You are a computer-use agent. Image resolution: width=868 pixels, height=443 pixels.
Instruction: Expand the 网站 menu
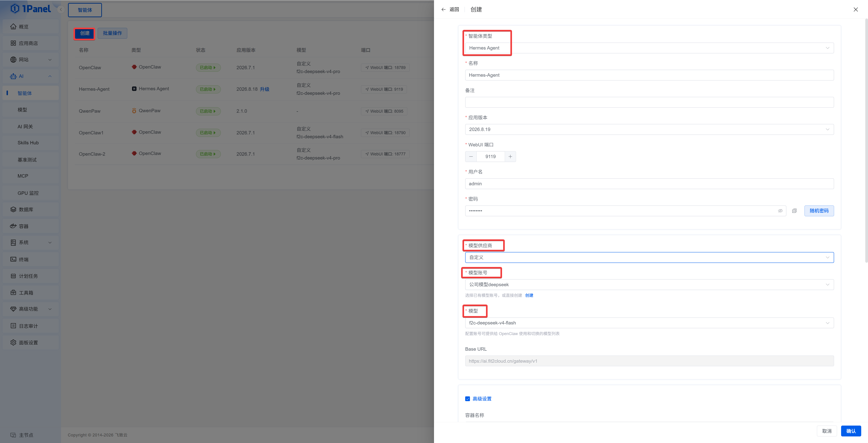tap(30, 60)
